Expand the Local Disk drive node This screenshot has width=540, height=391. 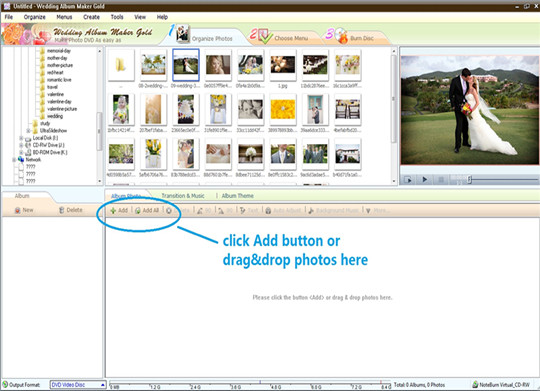pos(21,138)
